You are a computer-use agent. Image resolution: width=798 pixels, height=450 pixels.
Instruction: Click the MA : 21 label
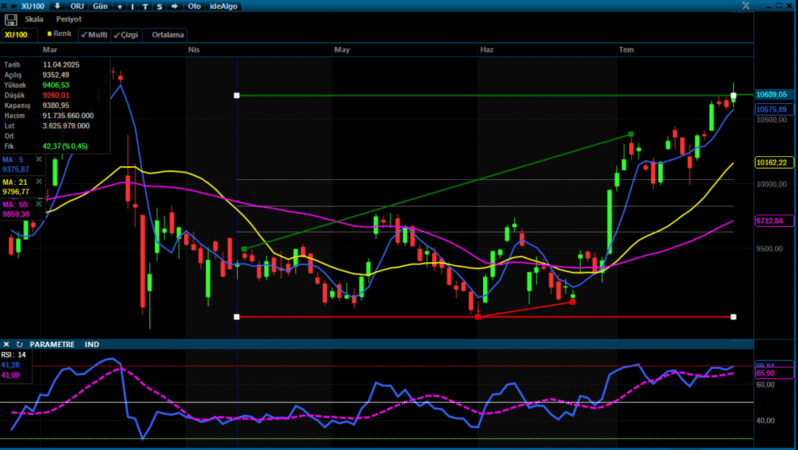(15, 182)
